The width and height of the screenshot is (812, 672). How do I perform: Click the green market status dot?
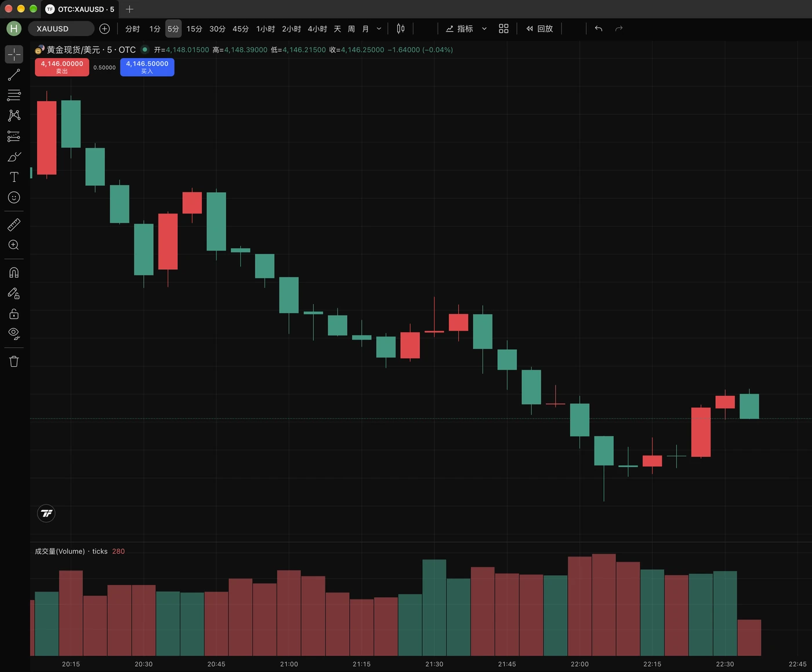145,49
